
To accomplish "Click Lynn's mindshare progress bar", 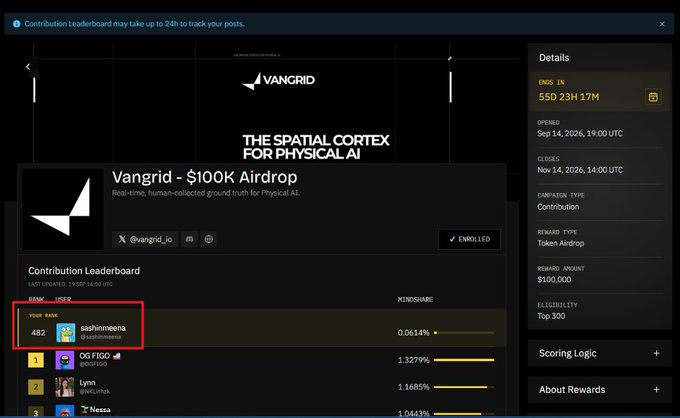I will click(464, 387).
